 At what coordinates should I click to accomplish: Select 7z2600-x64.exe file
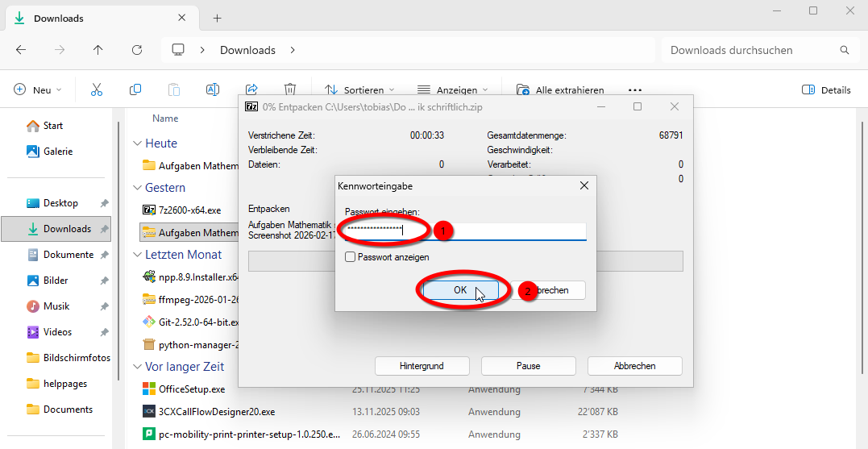(x=190, y=210)
